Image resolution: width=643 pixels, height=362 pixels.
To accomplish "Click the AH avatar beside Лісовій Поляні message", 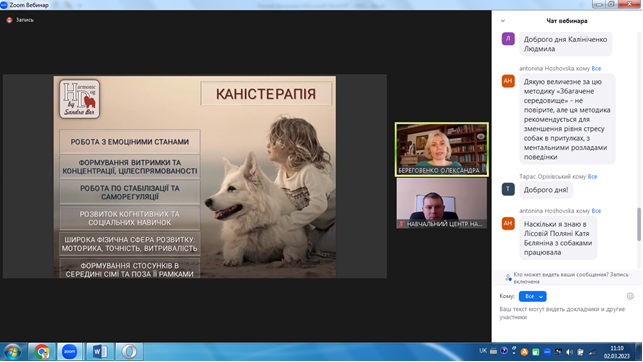I will tap(508, 223).
